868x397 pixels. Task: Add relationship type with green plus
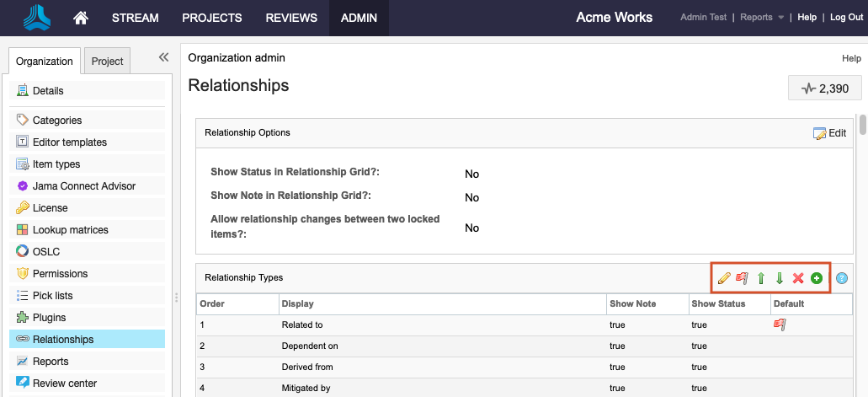click(x=817, y=278)
